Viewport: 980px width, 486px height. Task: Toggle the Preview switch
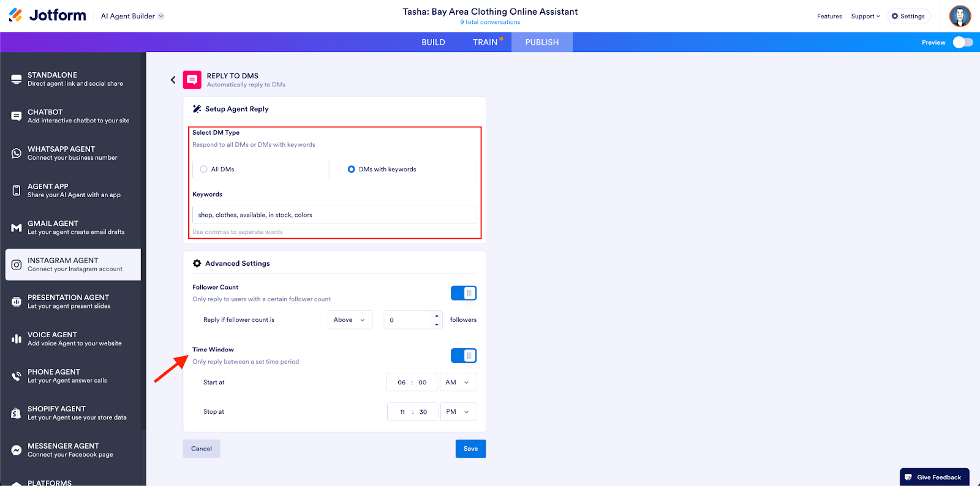[x=963, y=42]
